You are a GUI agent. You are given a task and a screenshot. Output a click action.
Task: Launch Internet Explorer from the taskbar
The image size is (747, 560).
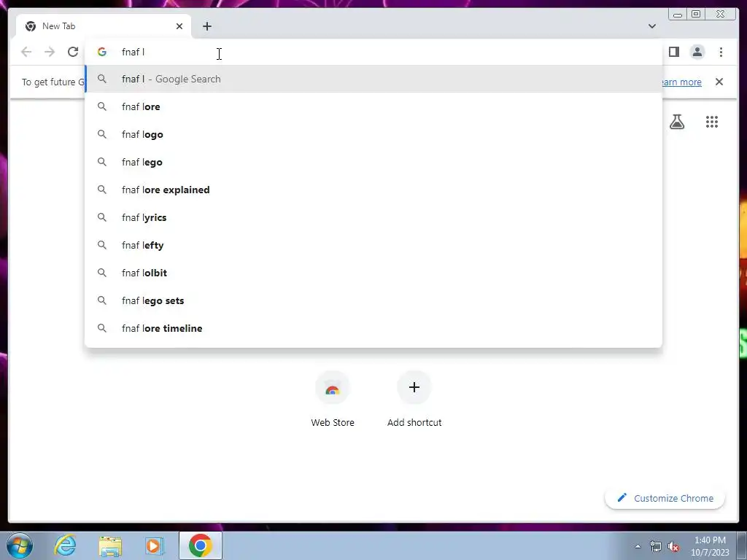pos(65,545)
